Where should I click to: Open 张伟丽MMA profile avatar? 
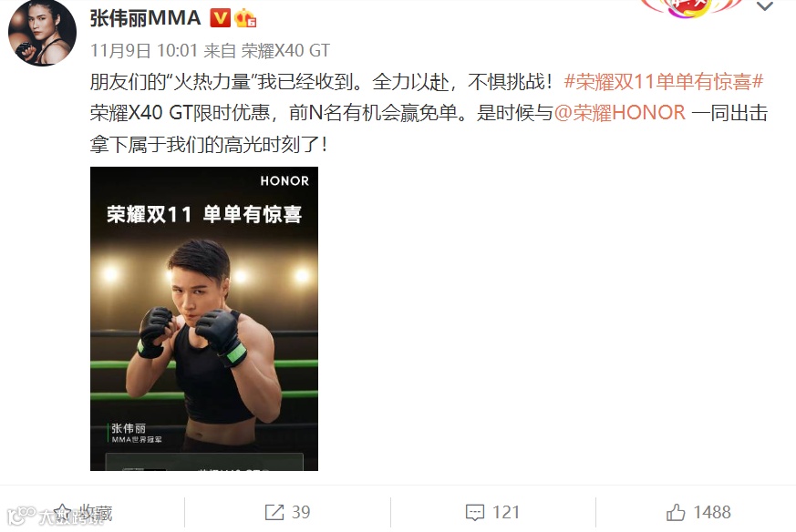[42, 33]
